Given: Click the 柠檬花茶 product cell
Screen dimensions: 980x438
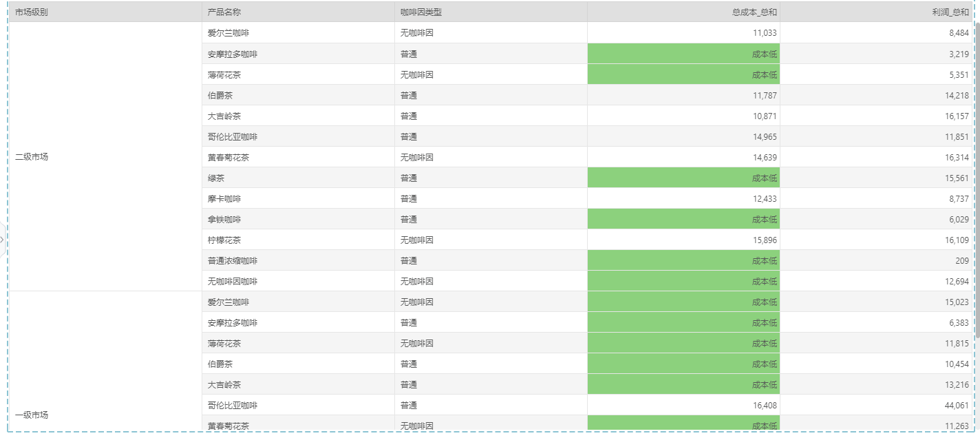Looking at the screenshot, I should (x=224, y=240).
